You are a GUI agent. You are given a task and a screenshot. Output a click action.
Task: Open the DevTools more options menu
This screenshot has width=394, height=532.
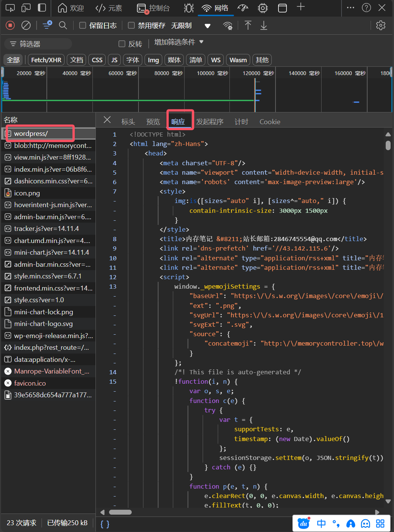pyautogui.click(x=351, y=8)
